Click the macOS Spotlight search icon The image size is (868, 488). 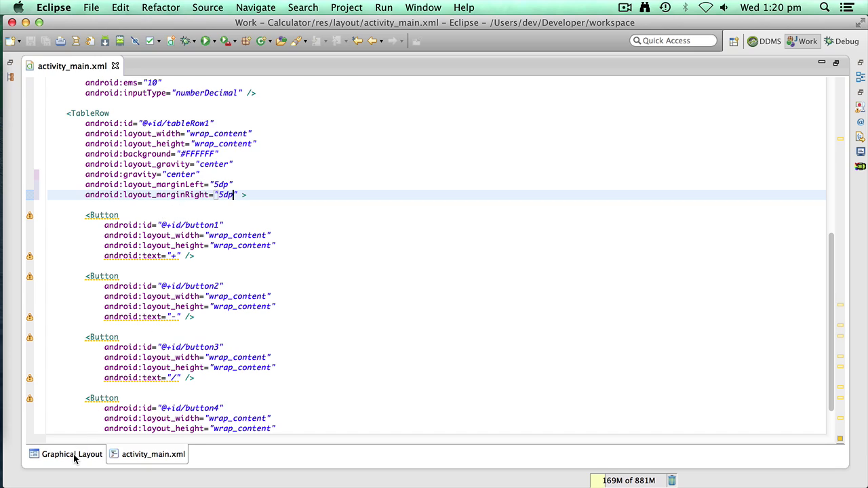[825, 7]
